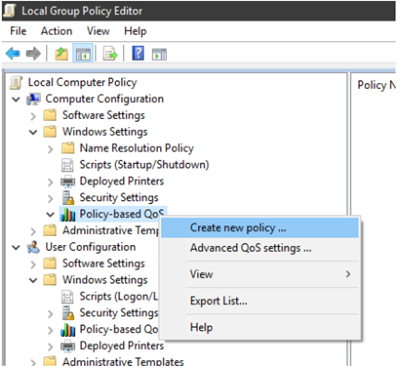Collapse Windows Settings under Computer Configuration
403x378 pixels.
point(33,132)
